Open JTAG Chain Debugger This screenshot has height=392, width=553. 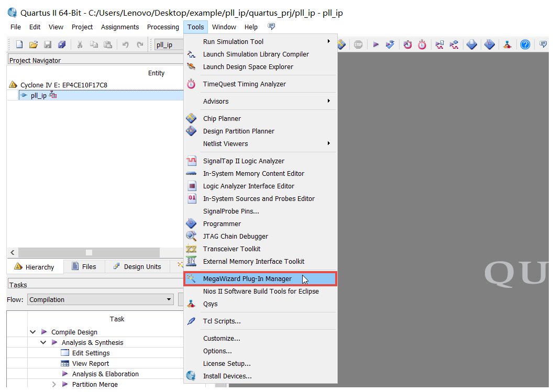pyautogui.click(x=260, y=237)
